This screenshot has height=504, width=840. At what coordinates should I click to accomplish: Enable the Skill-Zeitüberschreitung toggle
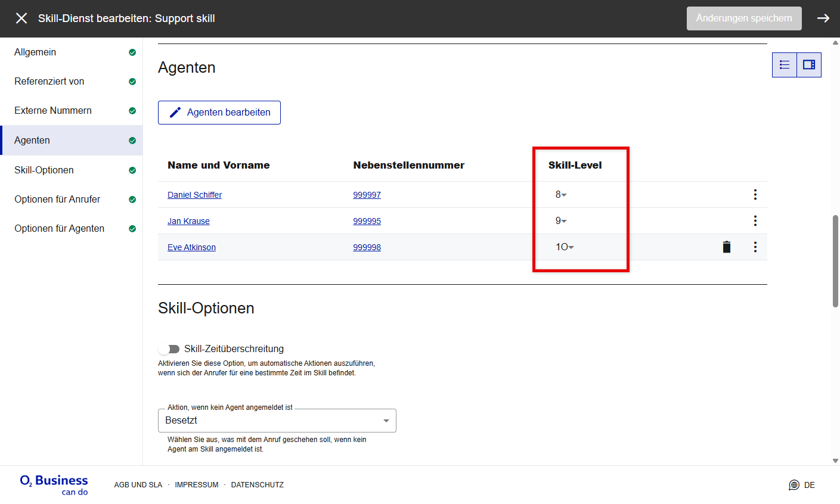pos(169,349)
